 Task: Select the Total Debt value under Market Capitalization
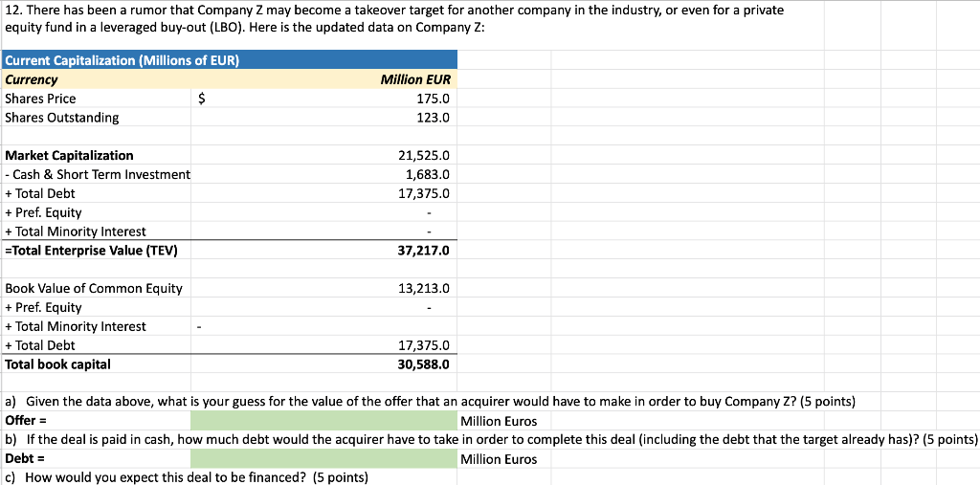click(x=423, y=194)
